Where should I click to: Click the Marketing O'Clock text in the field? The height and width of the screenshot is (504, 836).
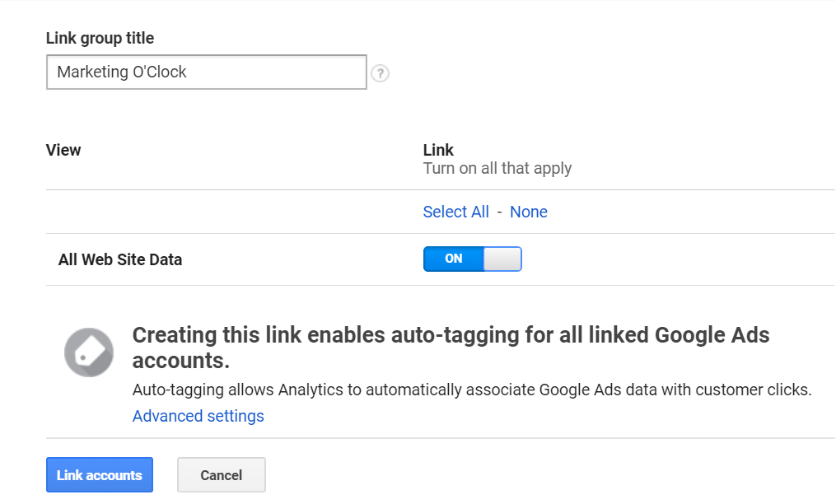tap(122, 72)
